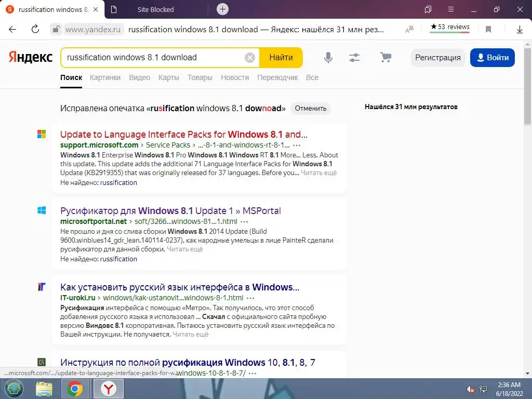Viewport: 532px width, 399px height.
Task: Switch to the Новости tab
Action: [235, 78]
